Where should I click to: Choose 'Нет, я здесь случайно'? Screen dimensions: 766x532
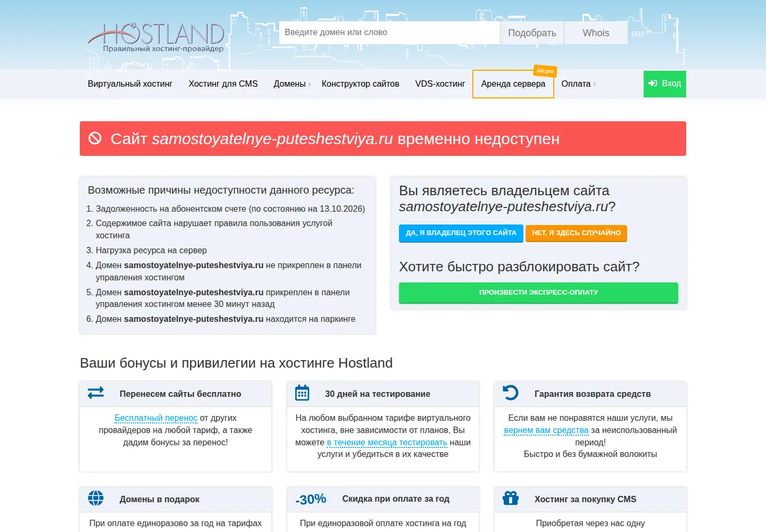pos(576,233)
